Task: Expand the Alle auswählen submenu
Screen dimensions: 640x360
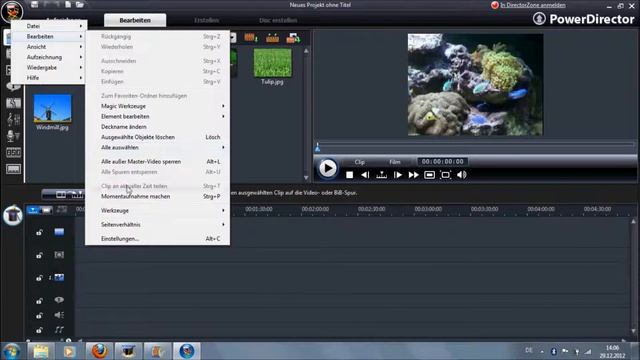Action: [x=158, y=147]
